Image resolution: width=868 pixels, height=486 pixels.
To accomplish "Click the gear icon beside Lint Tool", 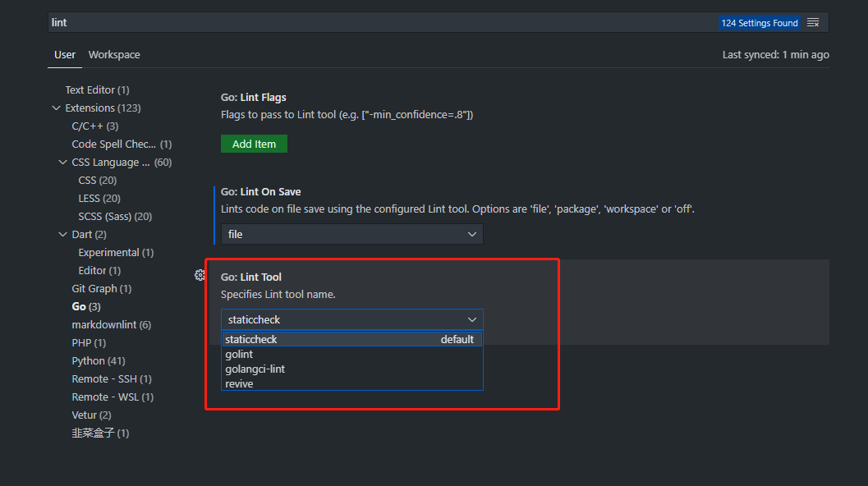I will click(x=200, y=275).
